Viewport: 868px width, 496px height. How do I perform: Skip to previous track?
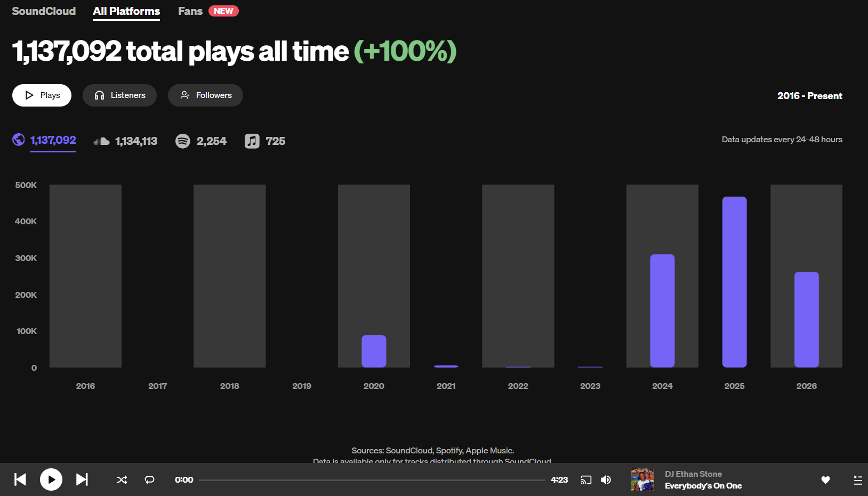point(20,479)
